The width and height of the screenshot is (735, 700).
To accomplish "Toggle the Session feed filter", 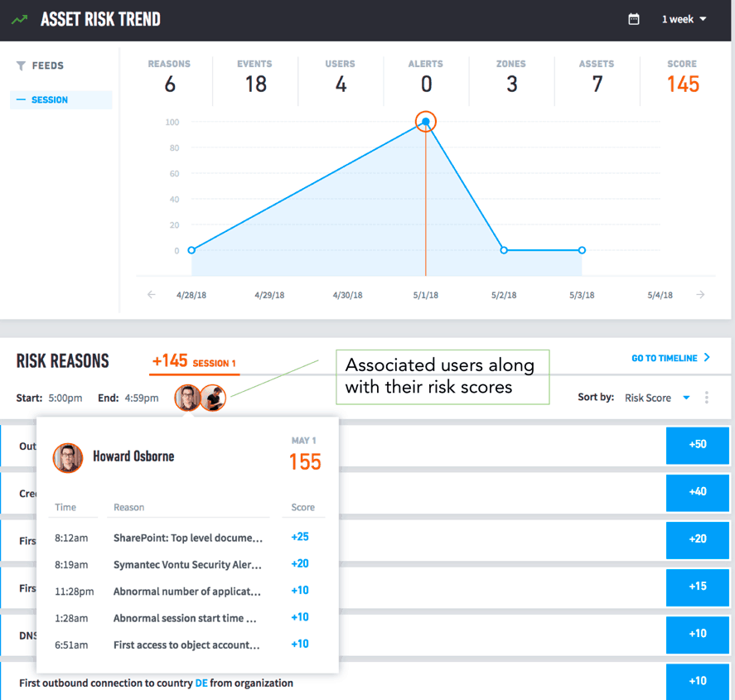I will tap(61, 99).
